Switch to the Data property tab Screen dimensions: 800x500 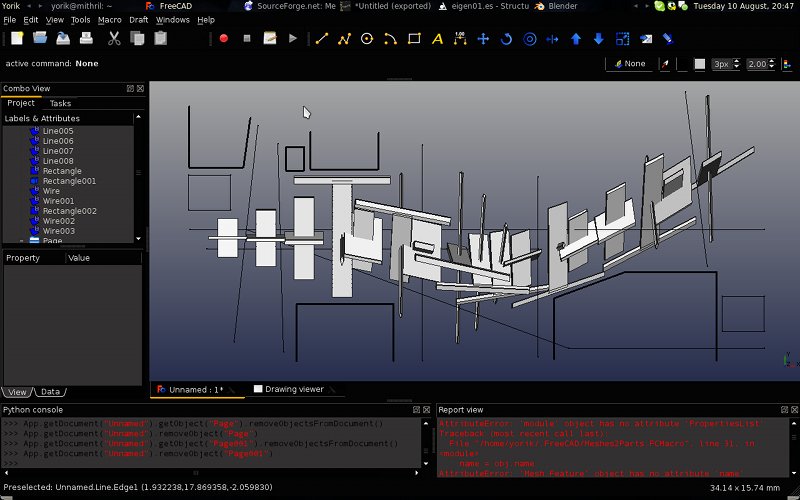[50, 392]
